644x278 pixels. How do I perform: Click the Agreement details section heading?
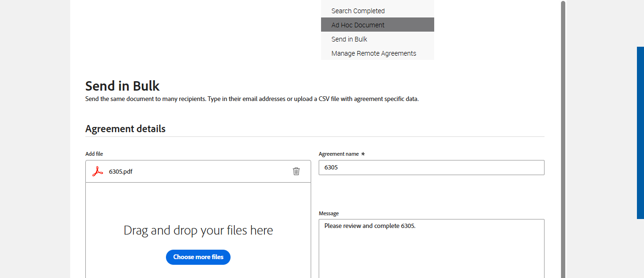point(125,129)
